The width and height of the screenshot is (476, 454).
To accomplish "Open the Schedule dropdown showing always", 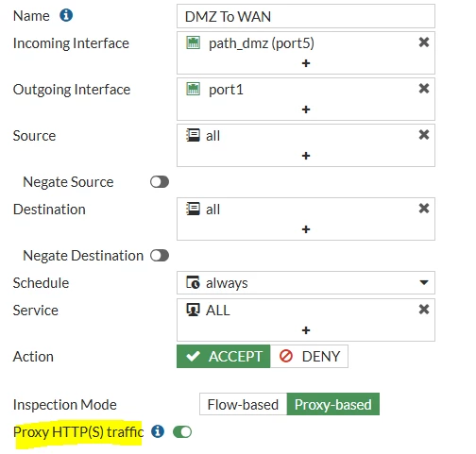I will pos(306,282).
